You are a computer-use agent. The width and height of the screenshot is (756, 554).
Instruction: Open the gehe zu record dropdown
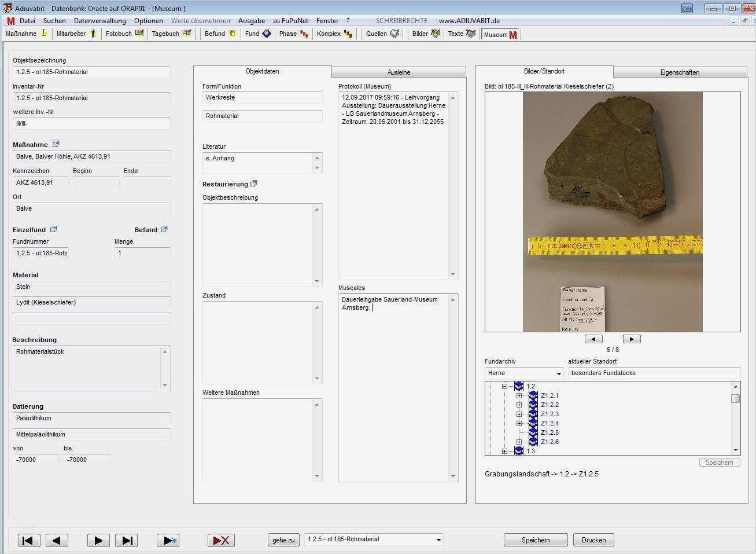pos(438,540)
